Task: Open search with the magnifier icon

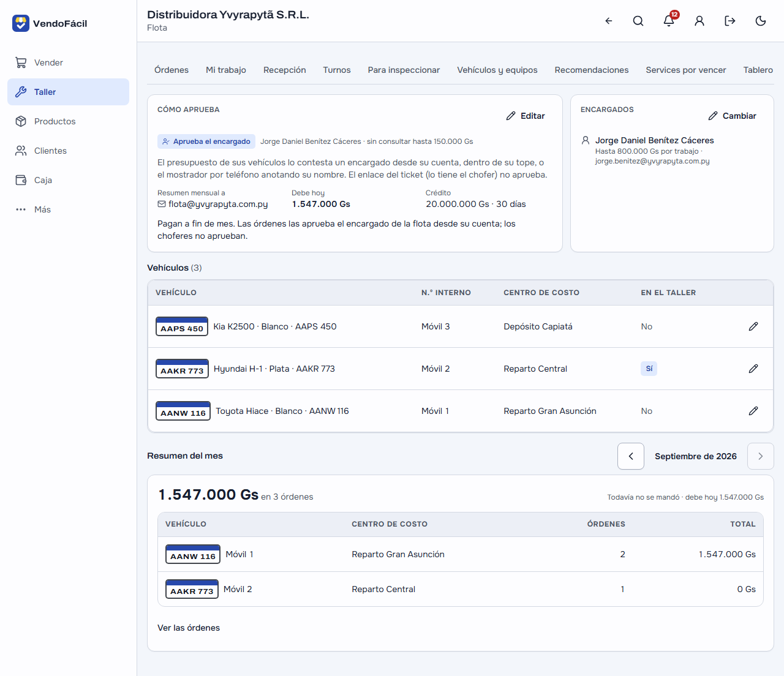Action: [x=638, y=21]
